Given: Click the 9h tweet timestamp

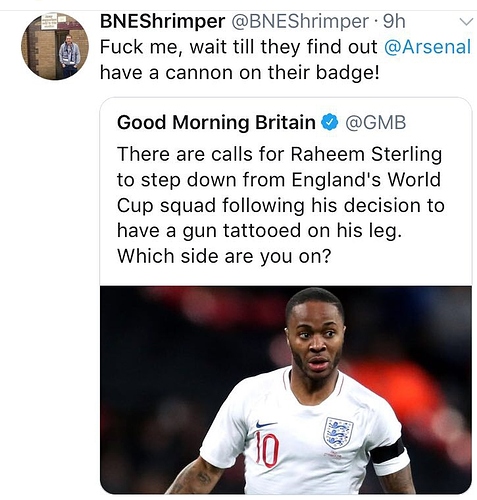Looking at the screenshot, I should [394, 21].
